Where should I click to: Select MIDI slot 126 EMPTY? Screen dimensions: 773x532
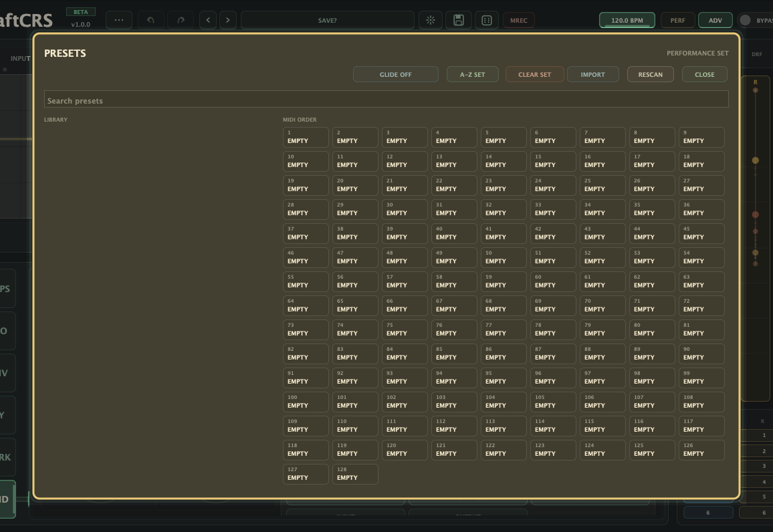(x=701, y=450)
